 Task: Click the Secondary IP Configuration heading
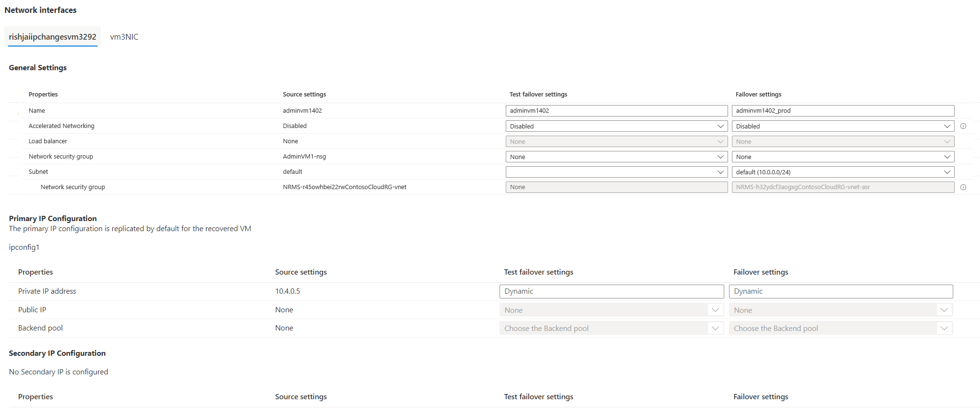(57, 353)
